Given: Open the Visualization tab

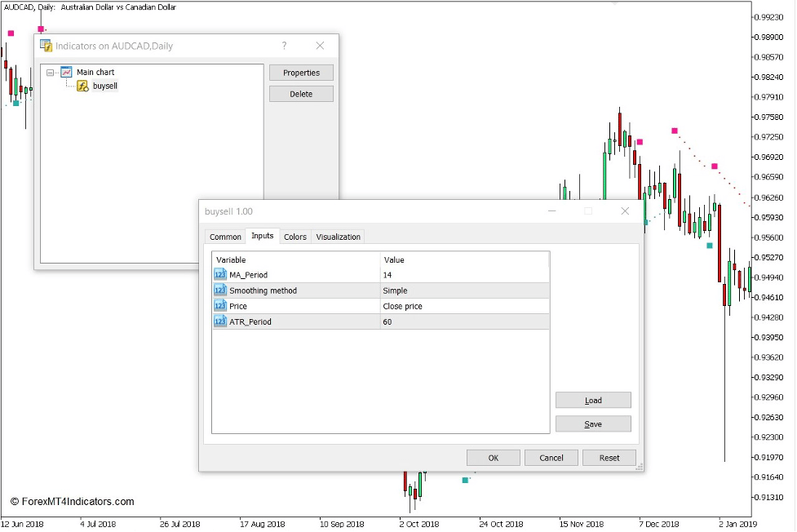Looking at the screenshot, I should (x=338, y=237).
